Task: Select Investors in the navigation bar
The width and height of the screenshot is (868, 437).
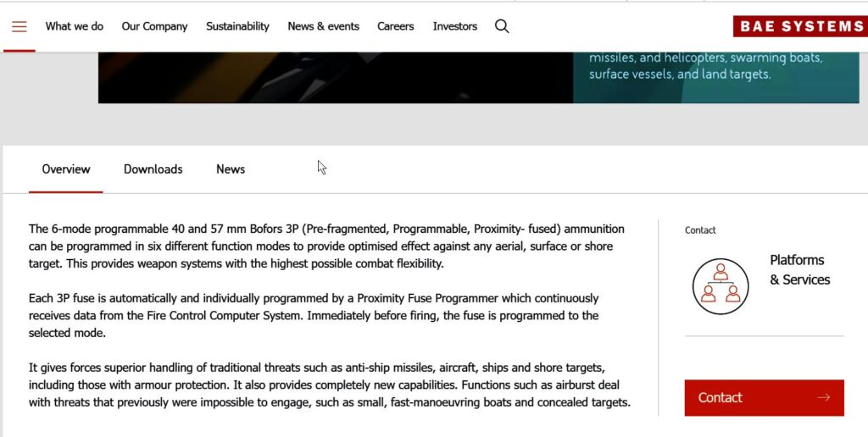Action: point(455,26)
